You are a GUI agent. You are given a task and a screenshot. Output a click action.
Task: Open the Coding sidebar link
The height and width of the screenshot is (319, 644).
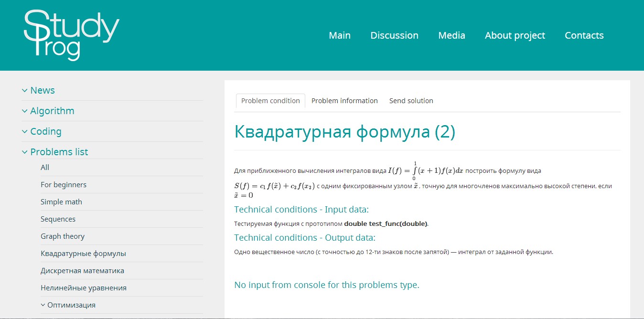tap(46, 131)
